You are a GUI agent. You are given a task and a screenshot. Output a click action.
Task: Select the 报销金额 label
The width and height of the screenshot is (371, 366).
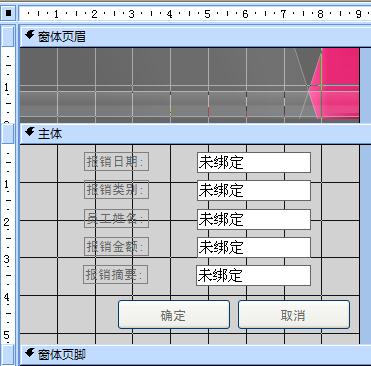[x=116, y=247]
